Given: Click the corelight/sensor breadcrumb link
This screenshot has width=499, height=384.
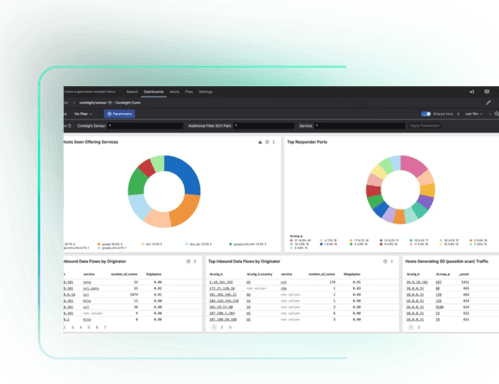Looking at the screenshot, I should coord(93,103).
